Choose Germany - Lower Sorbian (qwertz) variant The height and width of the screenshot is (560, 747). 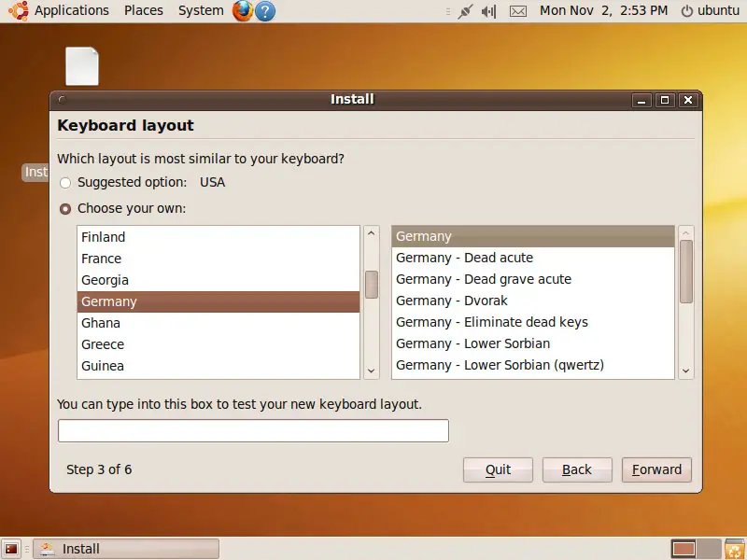pyautogui.click(x=532, y=365)
